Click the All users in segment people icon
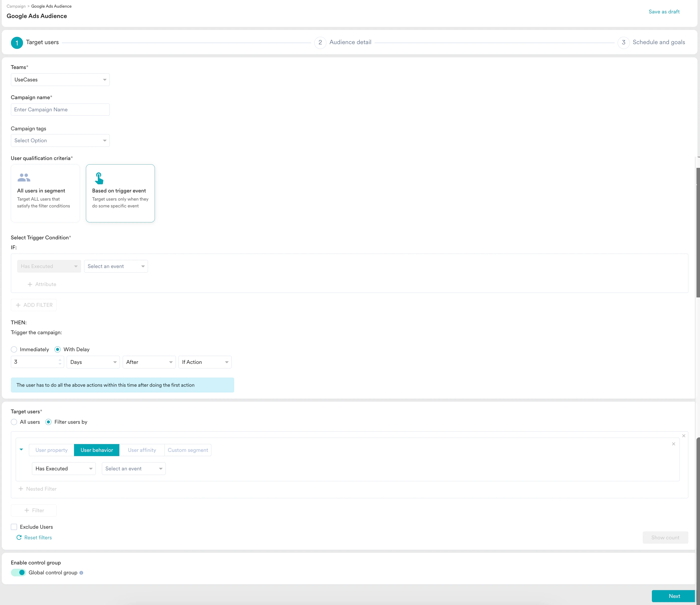Screen dimensions: 700x605 tap(24, 177)
